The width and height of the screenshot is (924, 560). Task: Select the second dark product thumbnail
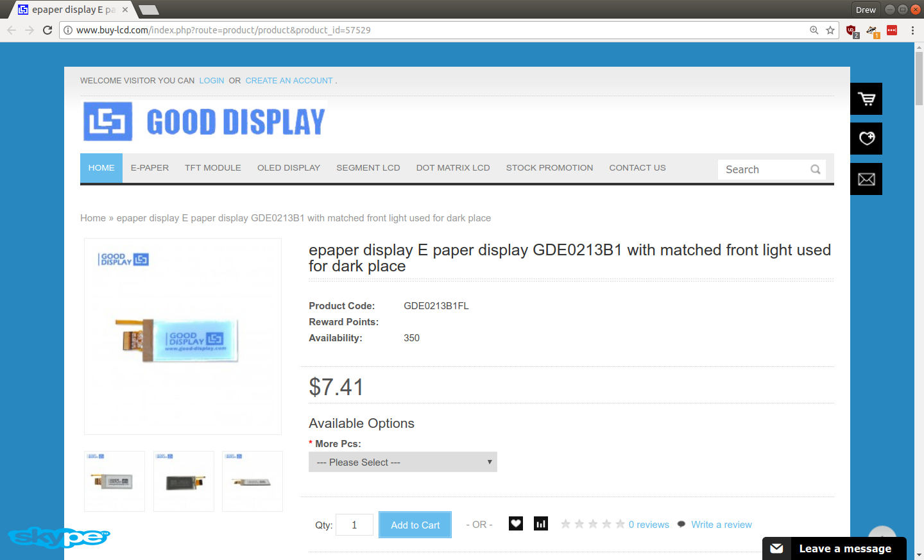[x=184, y=481]
